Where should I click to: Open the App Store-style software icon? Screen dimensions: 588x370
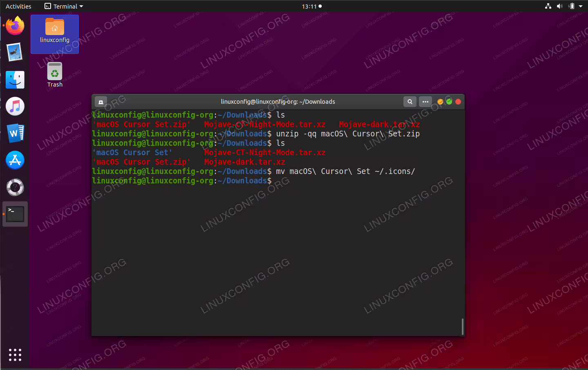15,160
